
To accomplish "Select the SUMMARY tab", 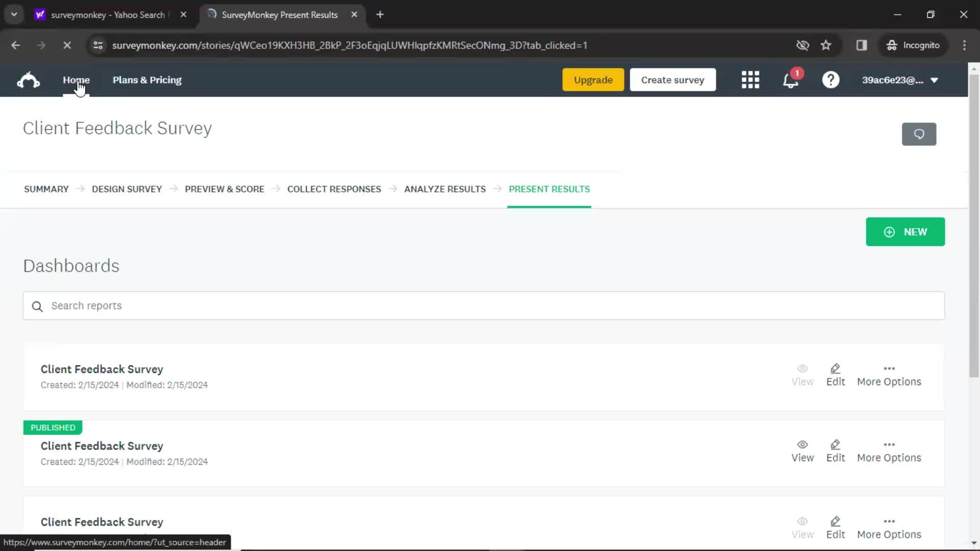I will pyautogui.click(x=46, y=188).
